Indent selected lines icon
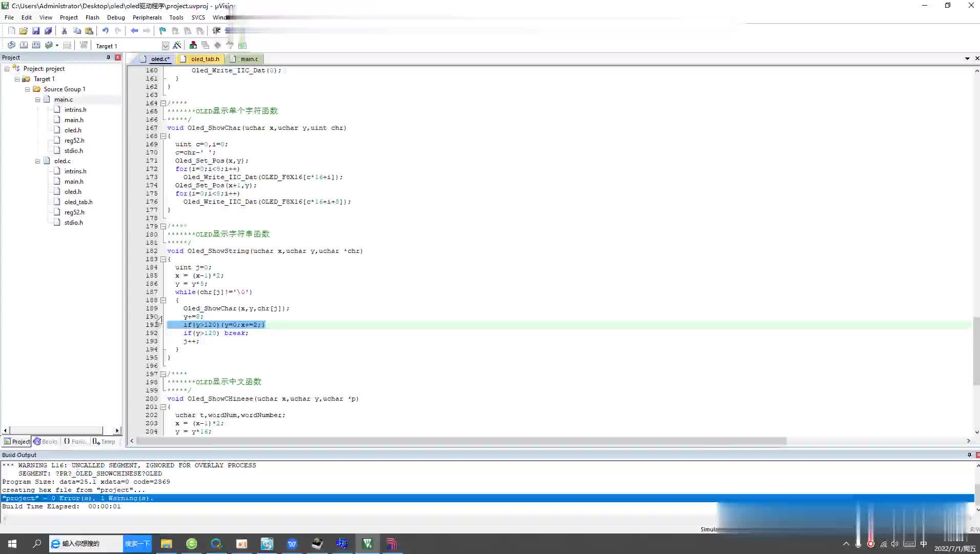Viewport: 980px width, 554px height. pyautogui.click(x=216, y=31)
